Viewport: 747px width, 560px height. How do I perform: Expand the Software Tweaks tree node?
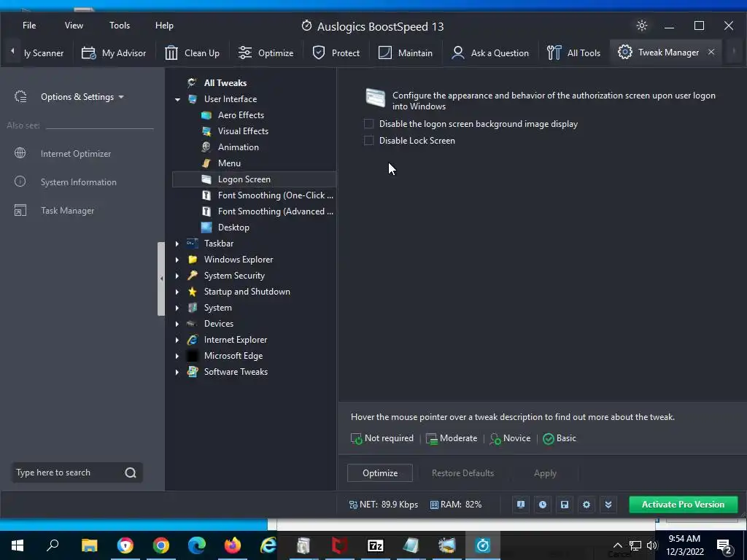[177, 372]
